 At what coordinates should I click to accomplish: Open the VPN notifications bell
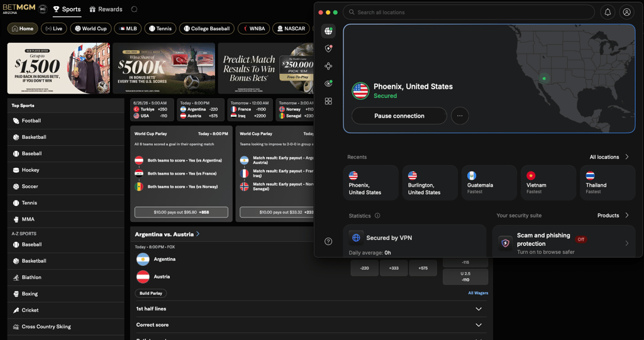click(x=608, y=13)
